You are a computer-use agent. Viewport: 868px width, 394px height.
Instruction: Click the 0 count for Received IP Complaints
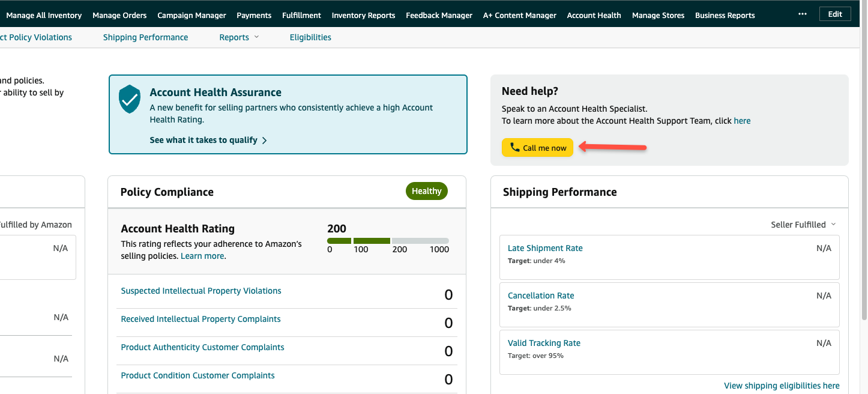coord(448,323)
